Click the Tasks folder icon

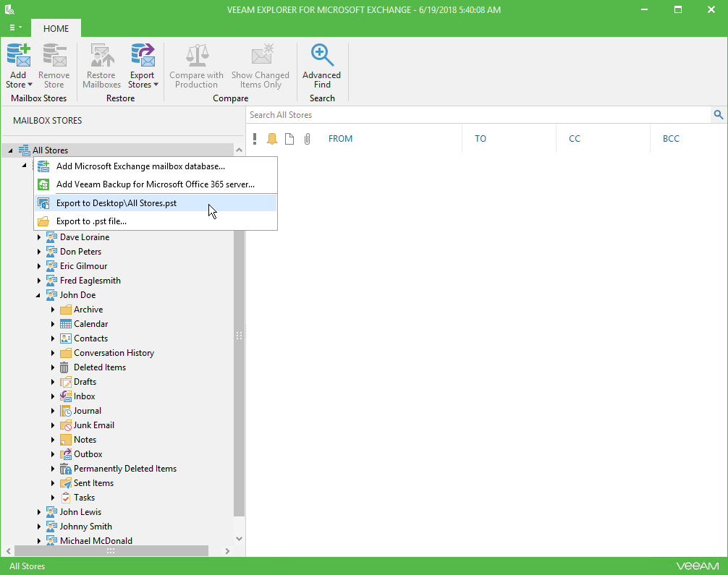tap(65, 498)
